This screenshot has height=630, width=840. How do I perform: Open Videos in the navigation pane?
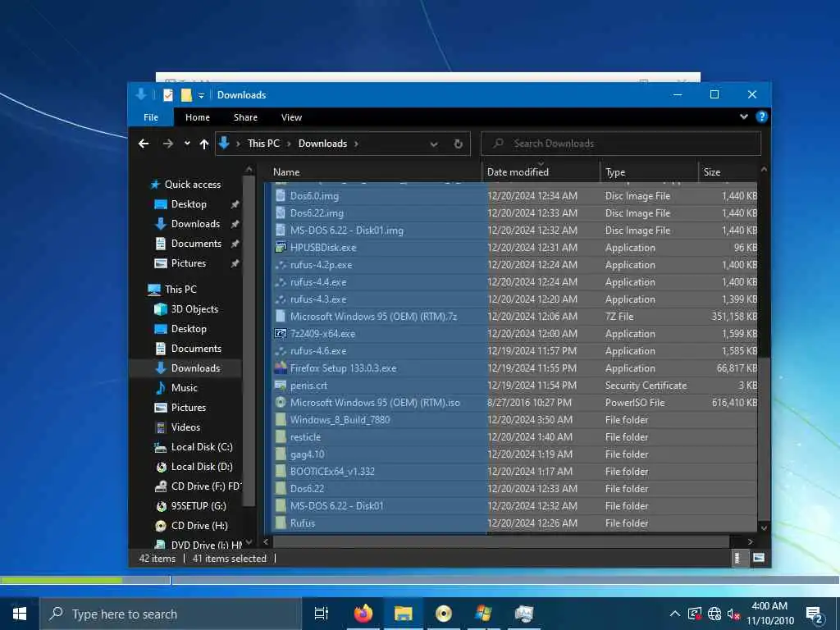point(185,427)
